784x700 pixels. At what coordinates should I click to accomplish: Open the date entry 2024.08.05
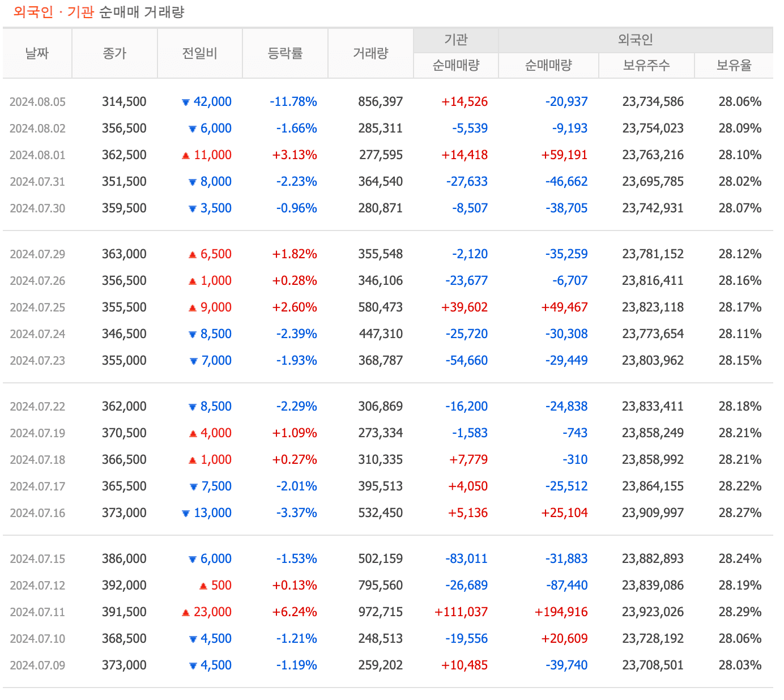click(x=37, y=101)
